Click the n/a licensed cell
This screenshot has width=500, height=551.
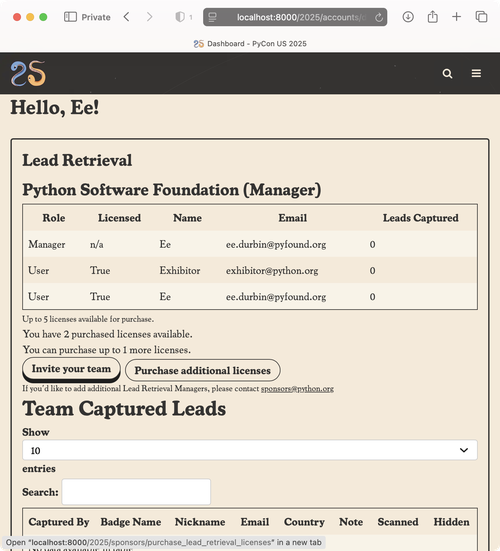point(97,244)
